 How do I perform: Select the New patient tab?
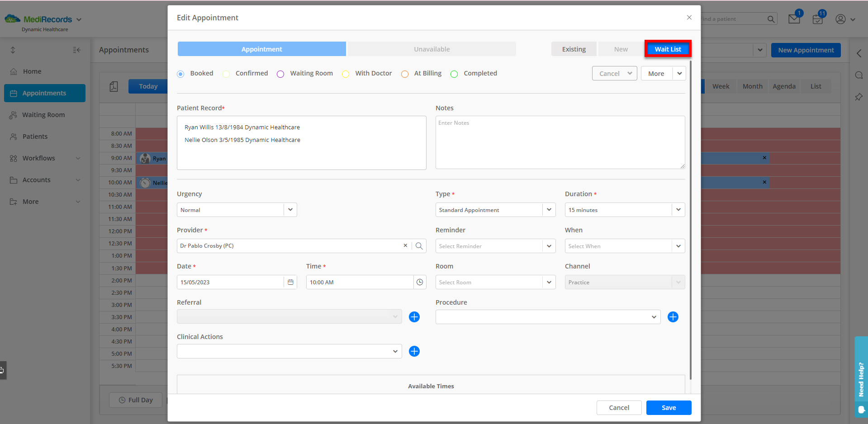pyautogui.click(x=621, y=49)
